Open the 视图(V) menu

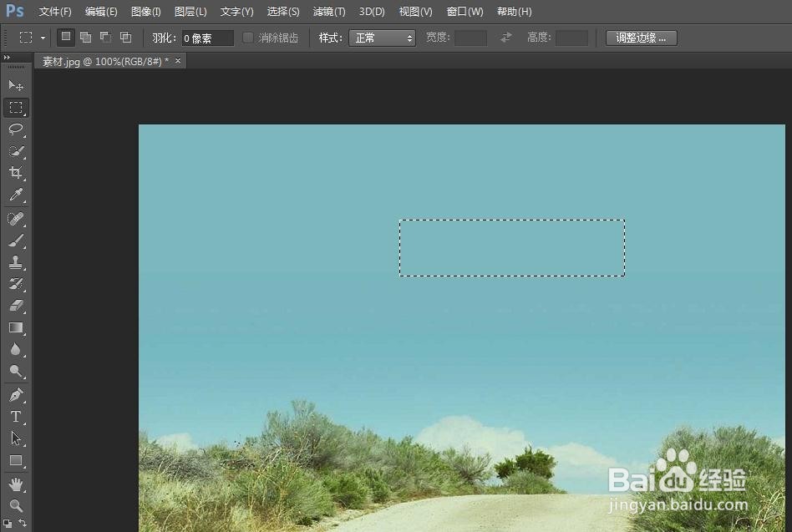(415, 11)
